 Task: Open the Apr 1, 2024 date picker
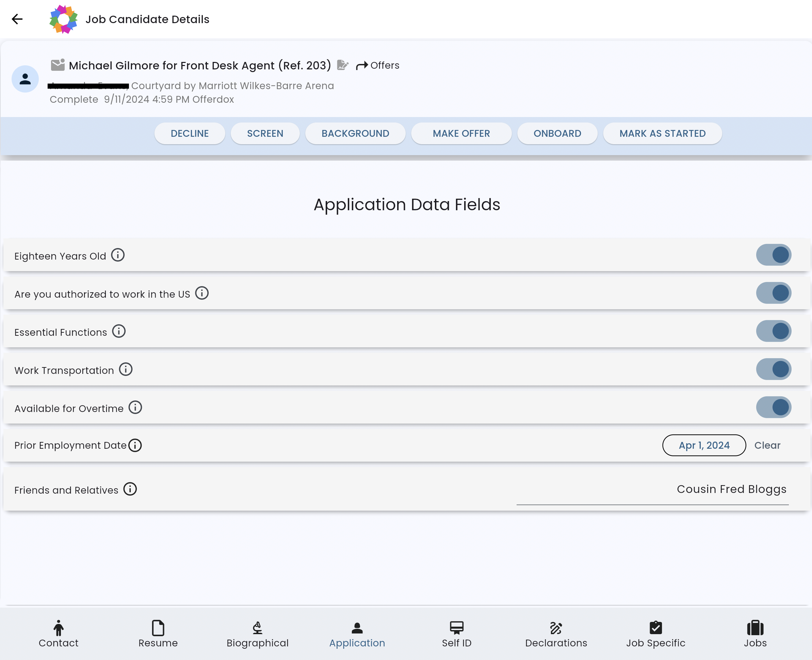(x=703, y=445)
